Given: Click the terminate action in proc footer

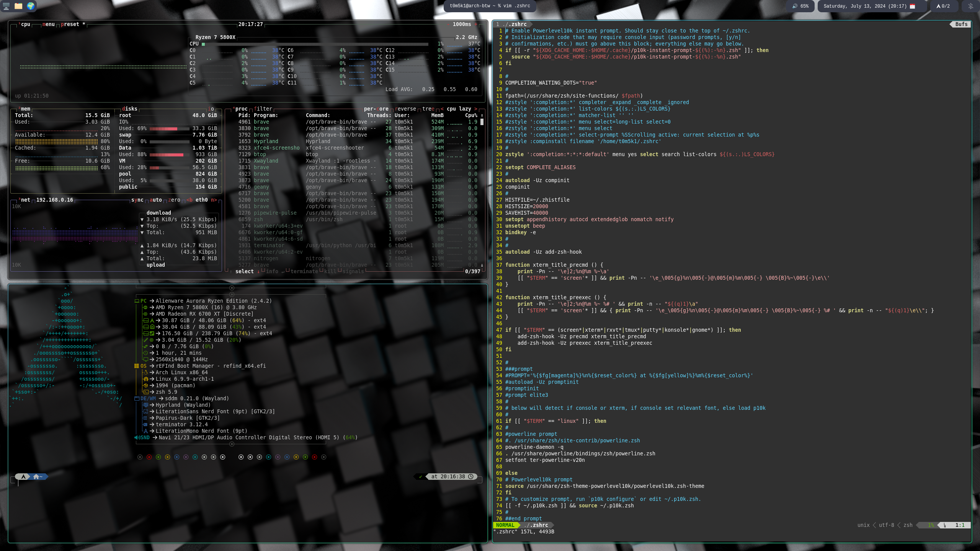Looking at the screenshot, I should coord(304,271).
